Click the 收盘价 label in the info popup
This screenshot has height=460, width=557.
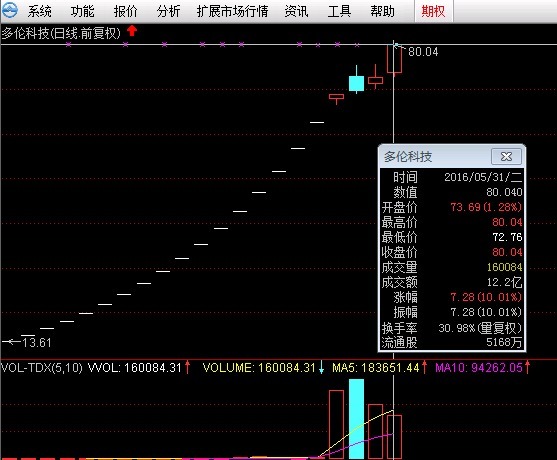click(399, 252)
